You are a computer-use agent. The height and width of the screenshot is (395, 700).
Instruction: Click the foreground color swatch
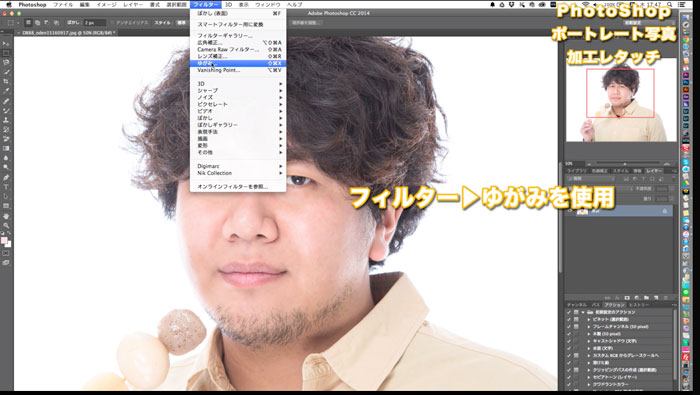point(4,241)
